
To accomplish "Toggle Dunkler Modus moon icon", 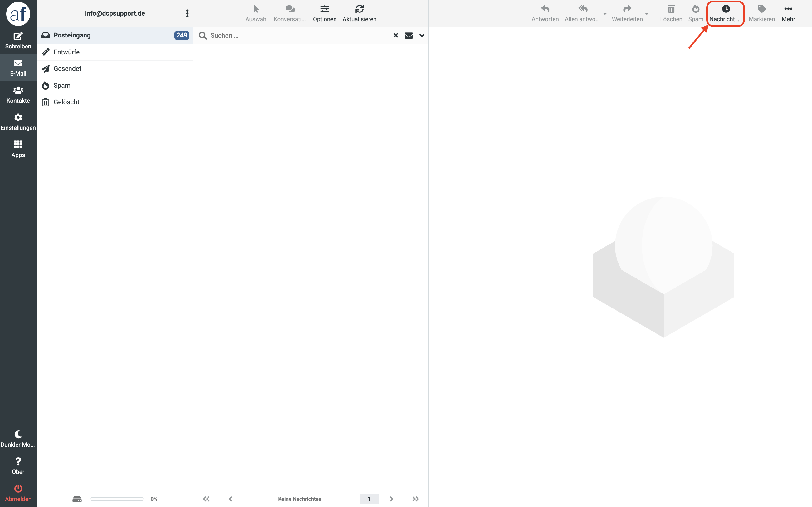I will click(x=18, y=434).
